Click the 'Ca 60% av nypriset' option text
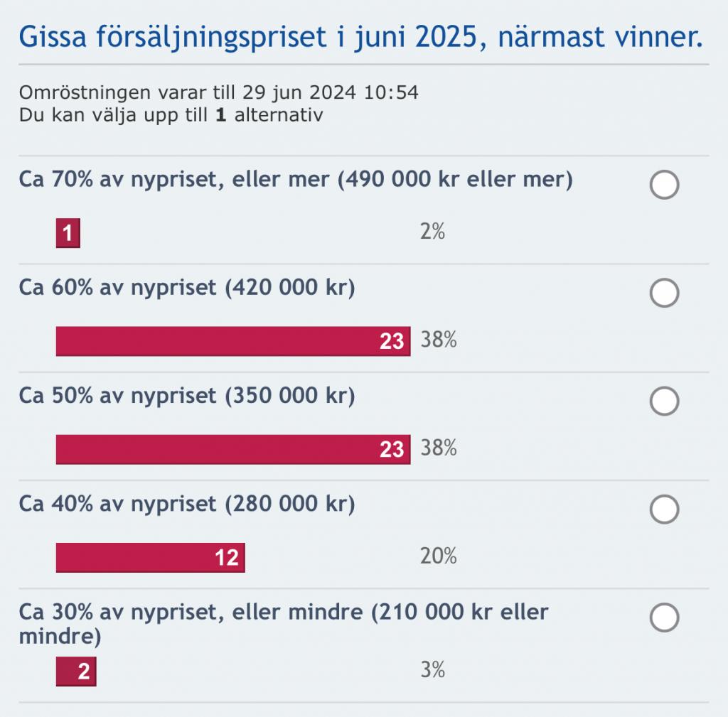The height and width of the screenshot is (717, 728). (x=187, y=288)
